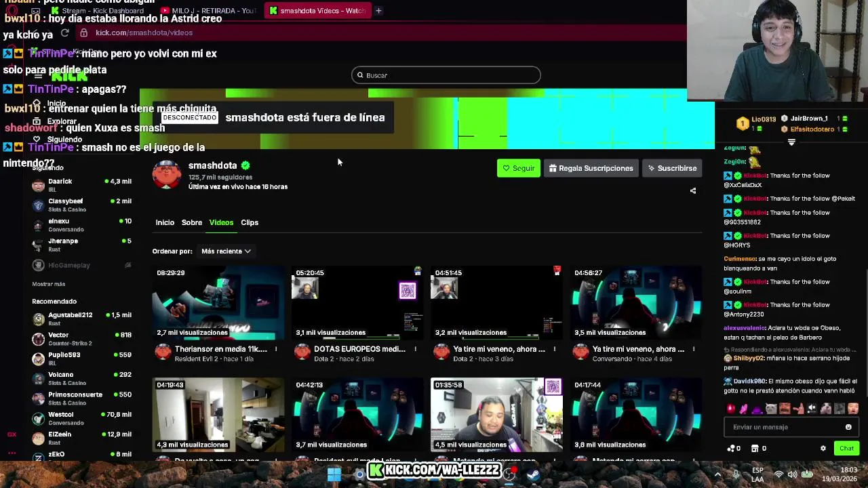
Task: Click the Suscribirse button
Action: (672, 168)
